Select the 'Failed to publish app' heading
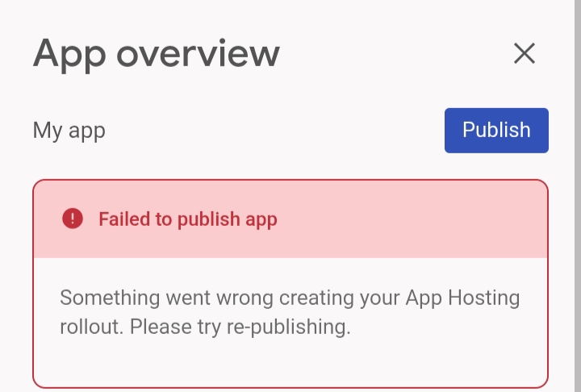581x392 pixels. tap(188, 219)
